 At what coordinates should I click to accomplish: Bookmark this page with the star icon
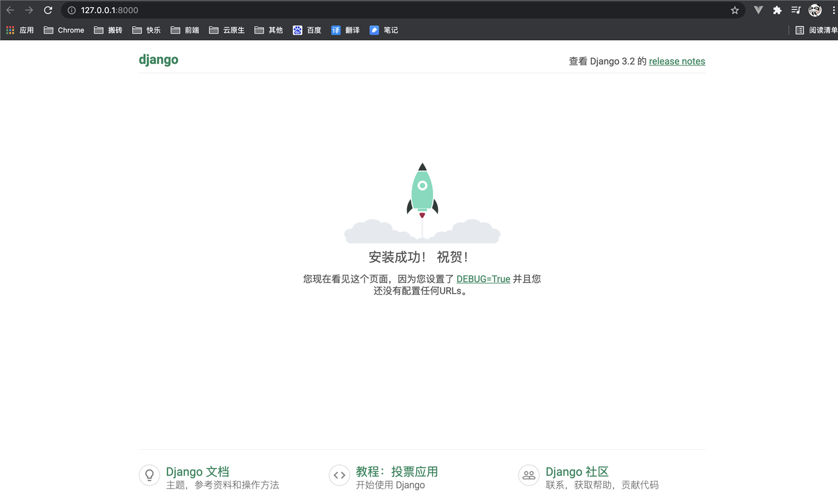click(x=735, y=10)
